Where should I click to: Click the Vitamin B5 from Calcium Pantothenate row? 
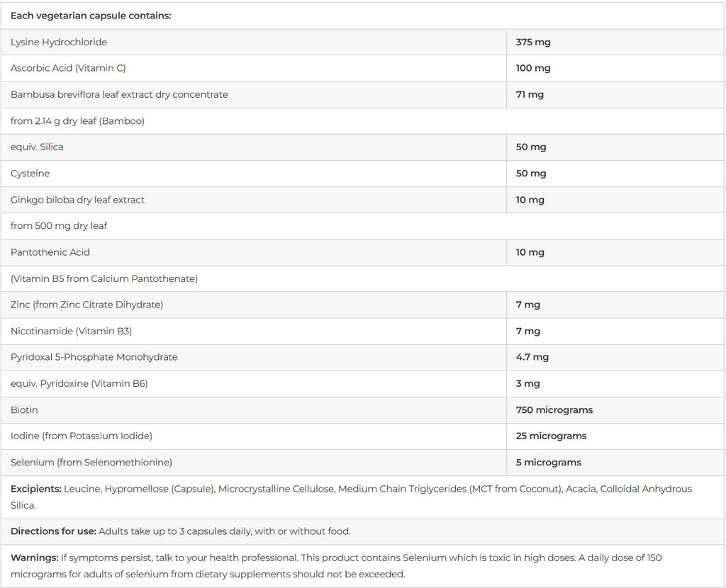coord(104,278)
